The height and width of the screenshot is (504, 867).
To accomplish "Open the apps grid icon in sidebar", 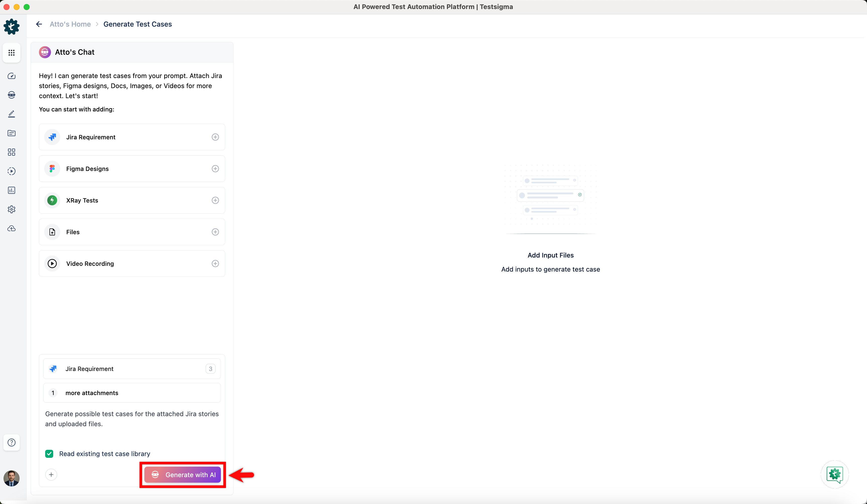I will (11, 52).
